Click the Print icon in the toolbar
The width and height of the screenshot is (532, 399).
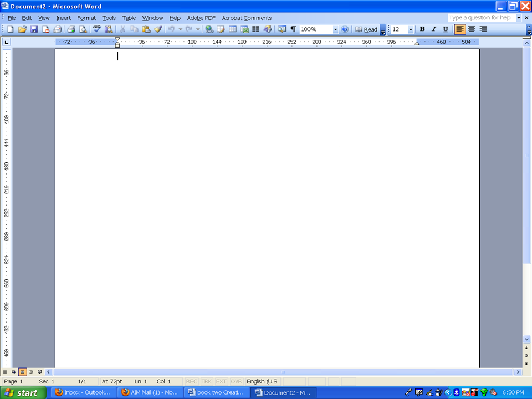click(71, 29)
